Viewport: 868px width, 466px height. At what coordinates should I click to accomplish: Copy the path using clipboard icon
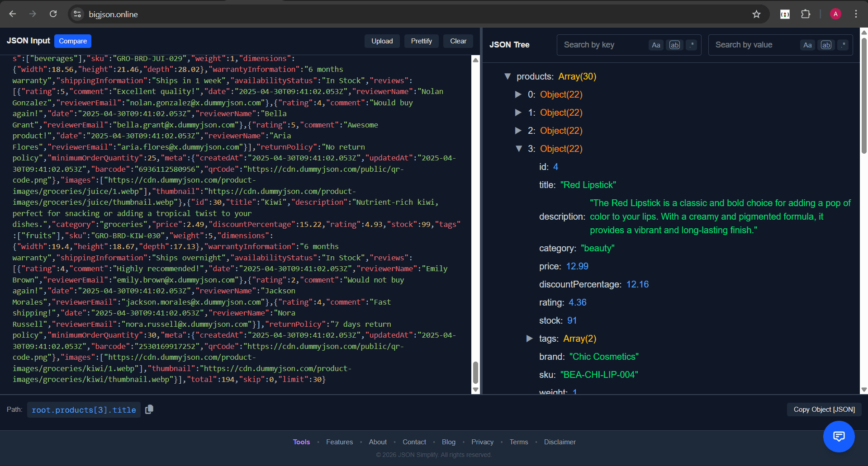coord(149,410)
